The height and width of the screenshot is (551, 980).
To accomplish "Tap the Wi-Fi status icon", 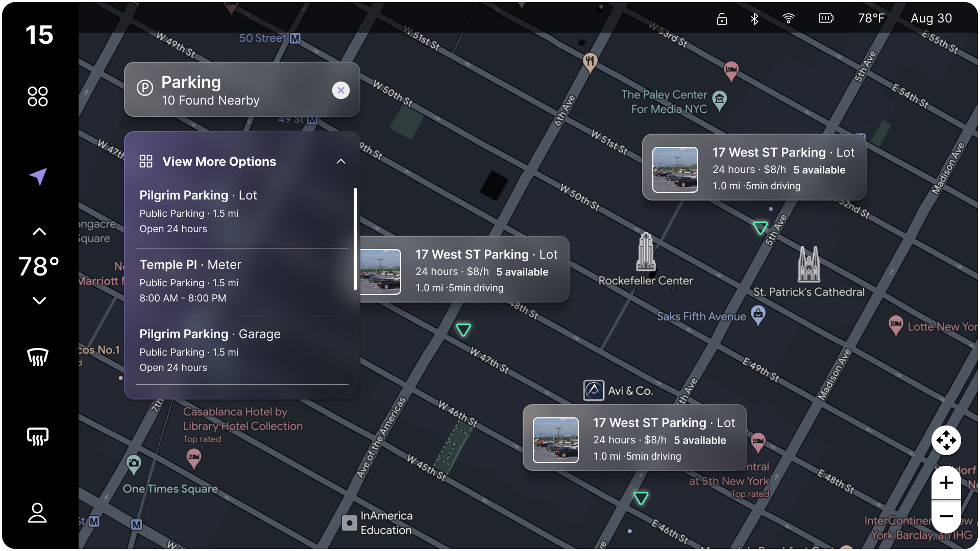I will (788, 19).
